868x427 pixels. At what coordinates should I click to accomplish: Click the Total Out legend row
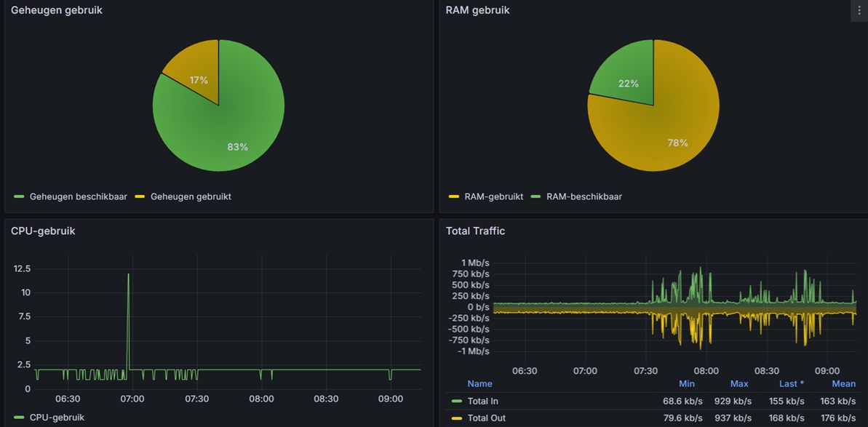485,418
